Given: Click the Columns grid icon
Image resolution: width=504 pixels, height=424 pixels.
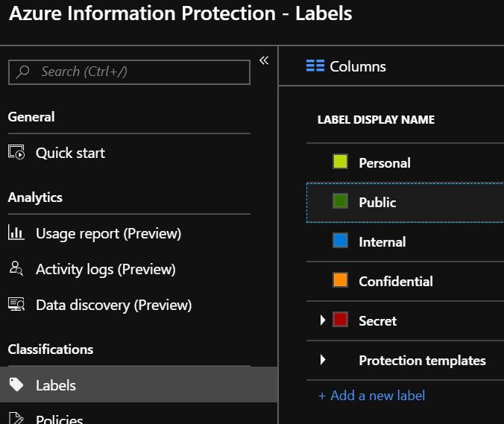Looking at the screenshot, I should 315,66.
